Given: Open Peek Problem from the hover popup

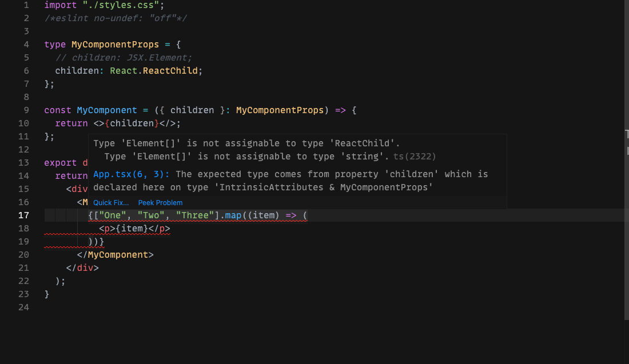Looking at the screenshot, I should 160,203.
